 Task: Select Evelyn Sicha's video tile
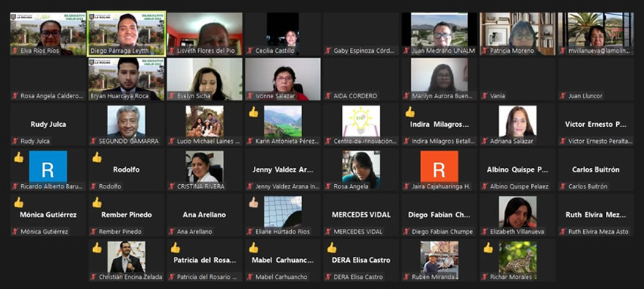point(205,78)
